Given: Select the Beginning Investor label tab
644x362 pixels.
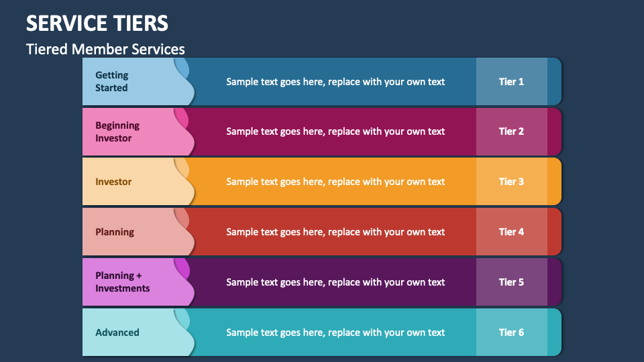Looking at the screenshot, I should (x=117, y=132).
